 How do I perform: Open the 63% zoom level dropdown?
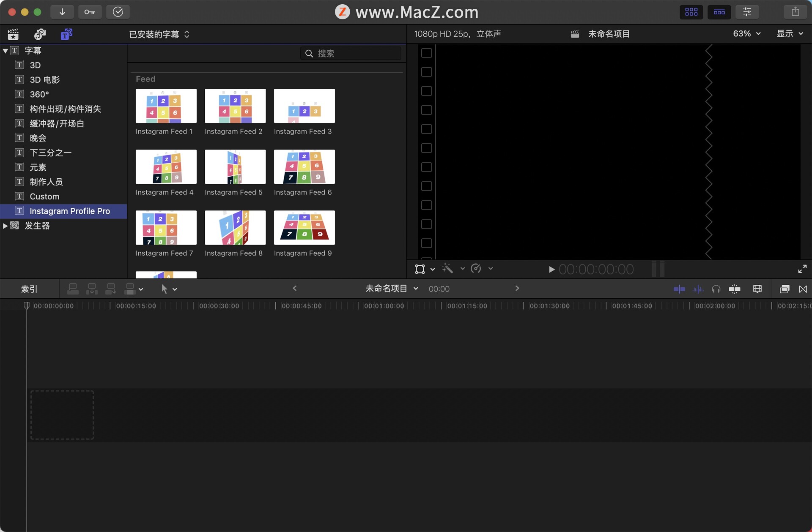(x=746, y=34)
